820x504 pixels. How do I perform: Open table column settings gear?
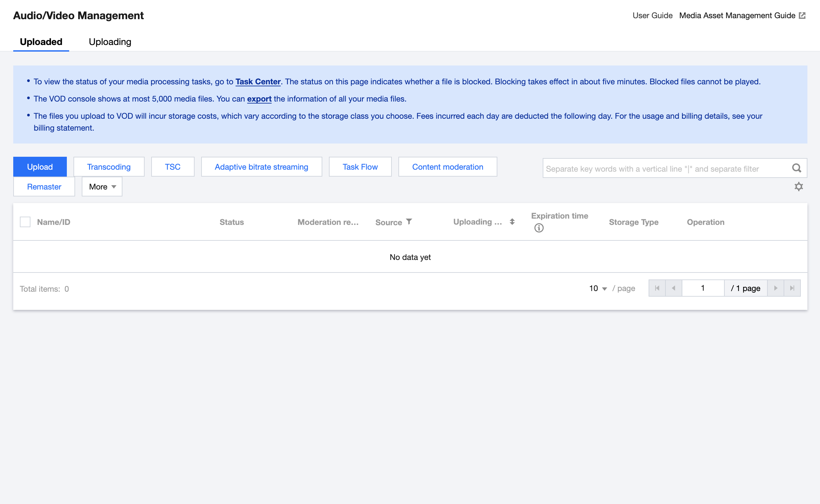coord(798,187)
